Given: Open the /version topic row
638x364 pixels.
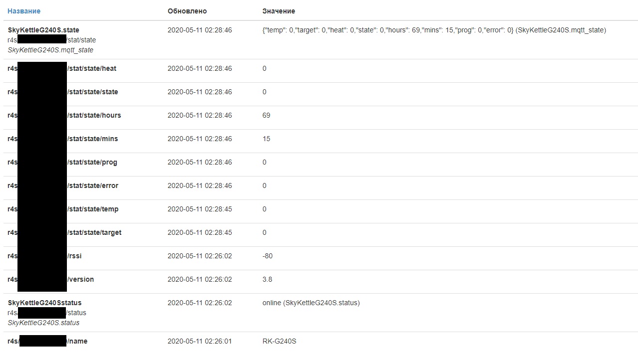Looking at the screenshot, I should [80, 279].
